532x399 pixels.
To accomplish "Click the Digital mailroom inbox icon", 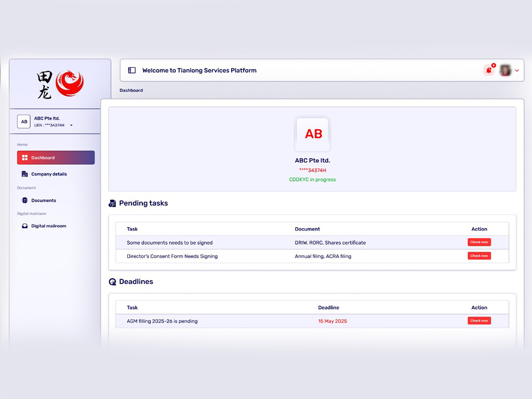I will tap(25, 226).
